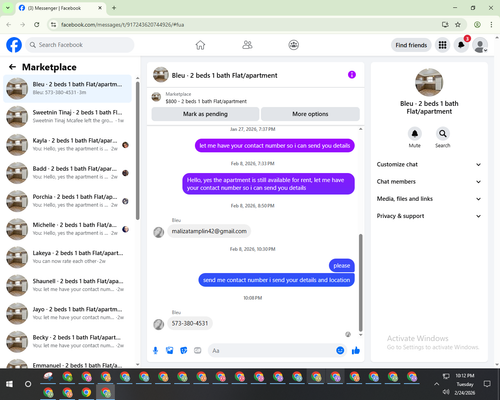This screenshot has height=400, width=500.
Task: Send a voice clip microphone icon
Action: [155, 350]
